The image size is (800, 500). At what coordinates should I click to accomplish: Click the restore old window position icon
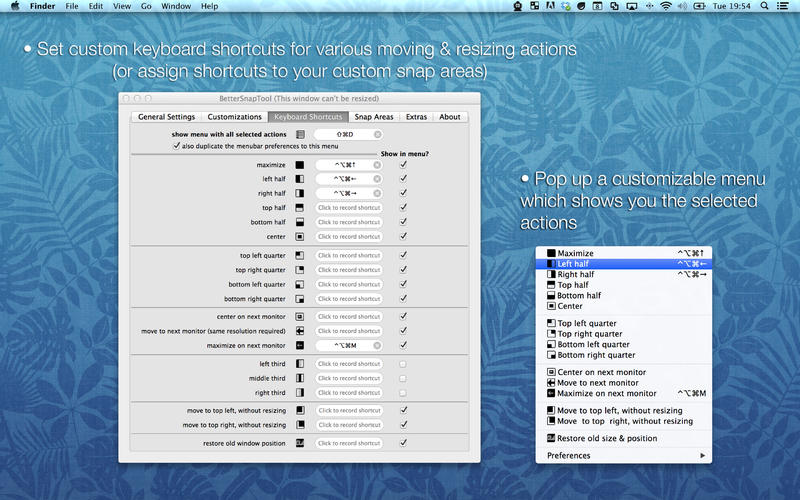(300, 443)
